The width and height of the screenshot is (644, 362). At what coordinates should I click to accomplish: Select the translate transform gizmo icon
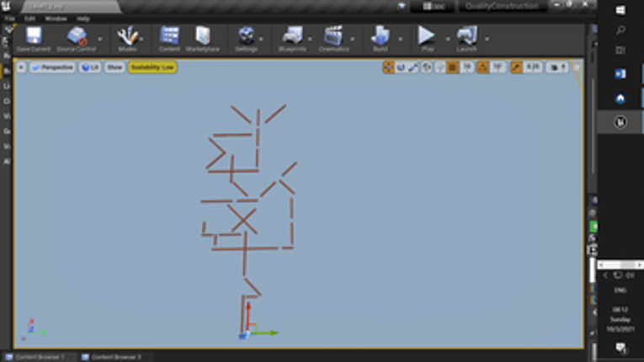pyautogui.click(x=388, y=67)
